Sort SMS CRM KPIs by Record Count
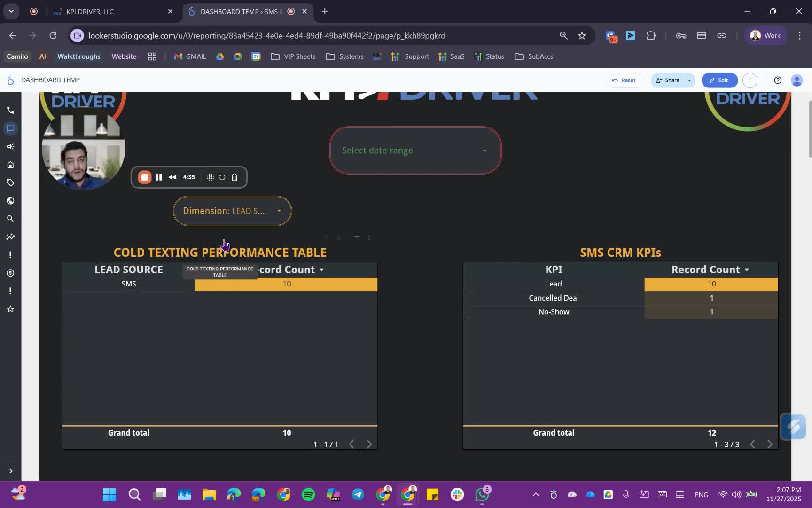This screenshot has height=508, width=812. click(x=710, y=270)
